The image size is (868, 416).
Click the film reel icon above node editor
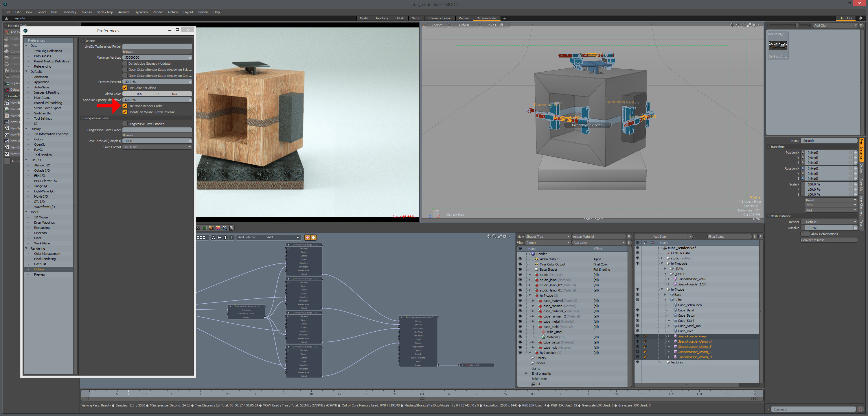[225, 228]
